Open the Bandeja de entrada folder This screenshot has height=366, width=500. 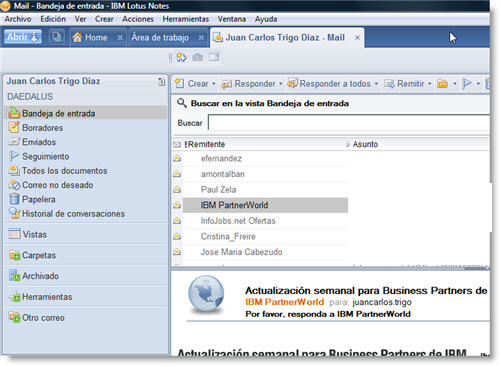coord(86,113)
